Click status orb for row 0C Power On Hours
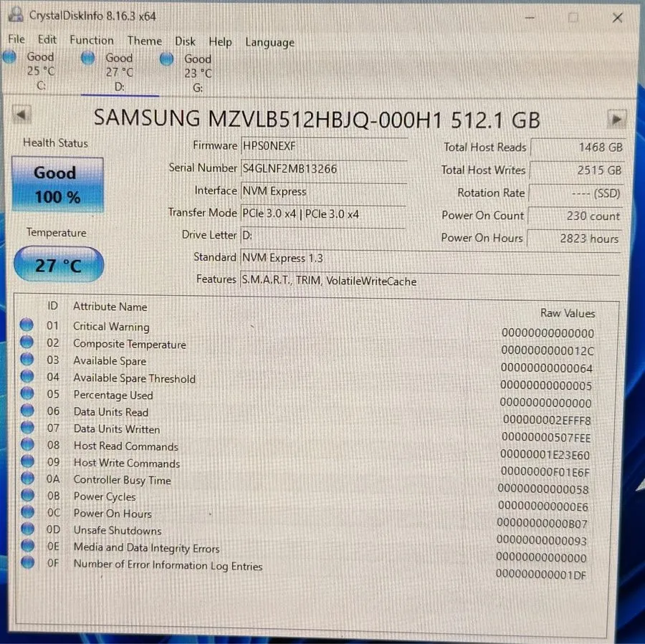Screen dimensions: 645x644 (27, 511)
